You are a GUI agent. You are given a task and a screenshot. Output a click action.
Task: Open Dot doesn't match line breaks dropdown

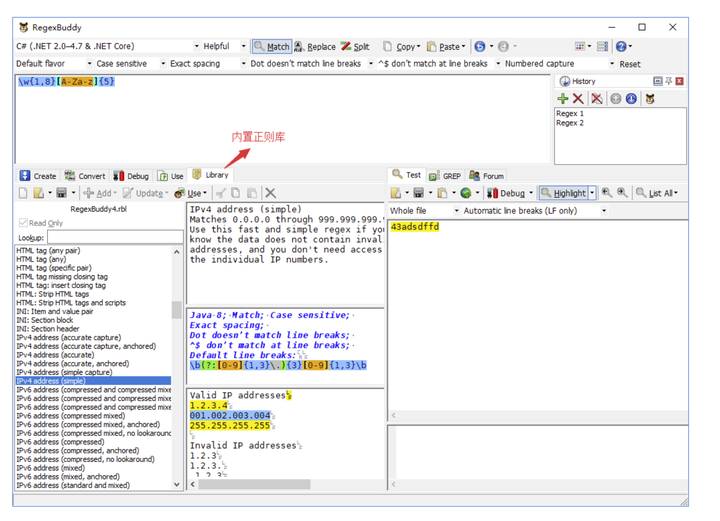371,64
